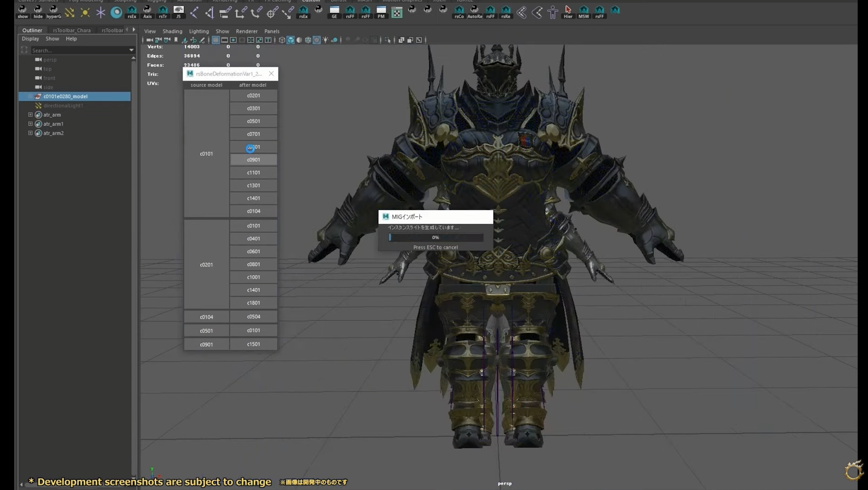Launch the rsTr shelf tool

tap(163, 12)
